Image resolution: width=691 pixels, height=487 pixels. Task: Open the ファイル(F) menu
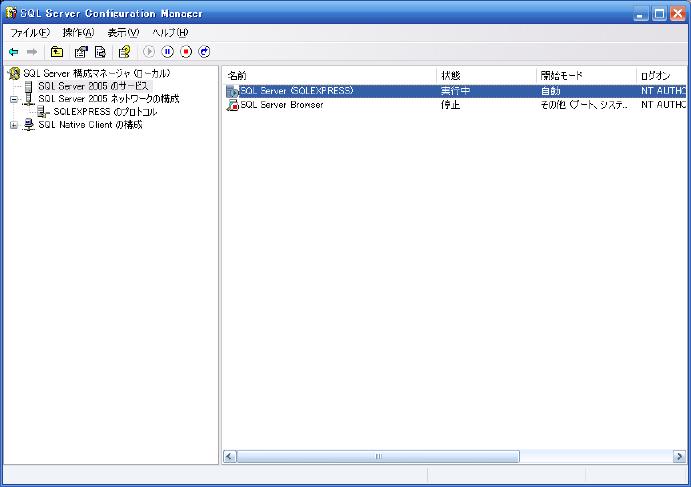(30, 33)
